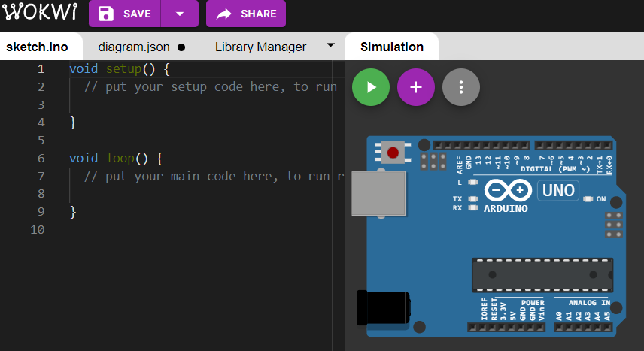Add a new part with plus button

coord(415,87)
